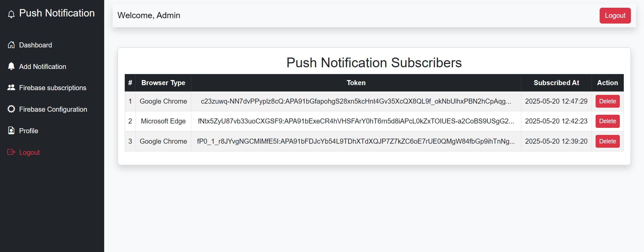This screenshot has height=252, width=644.
Task: Delete the third subscriber row
Action: point(607,141)
